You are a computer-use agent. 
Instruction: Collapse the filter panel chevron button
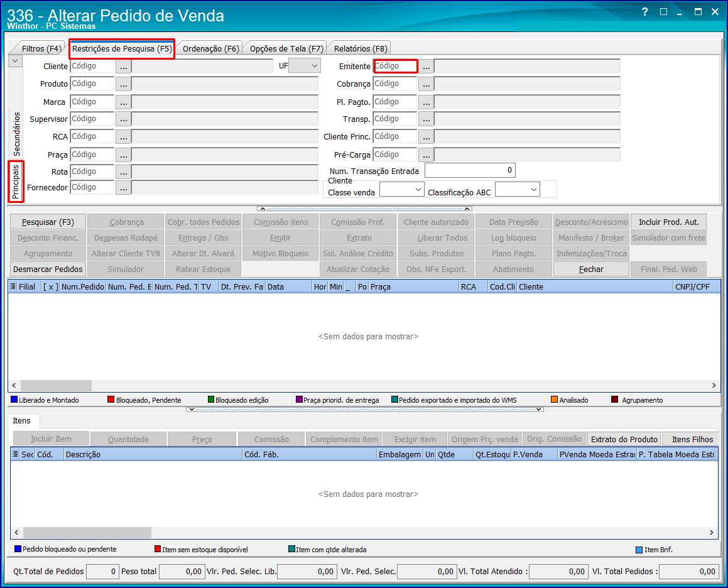(x=15, y=61)
